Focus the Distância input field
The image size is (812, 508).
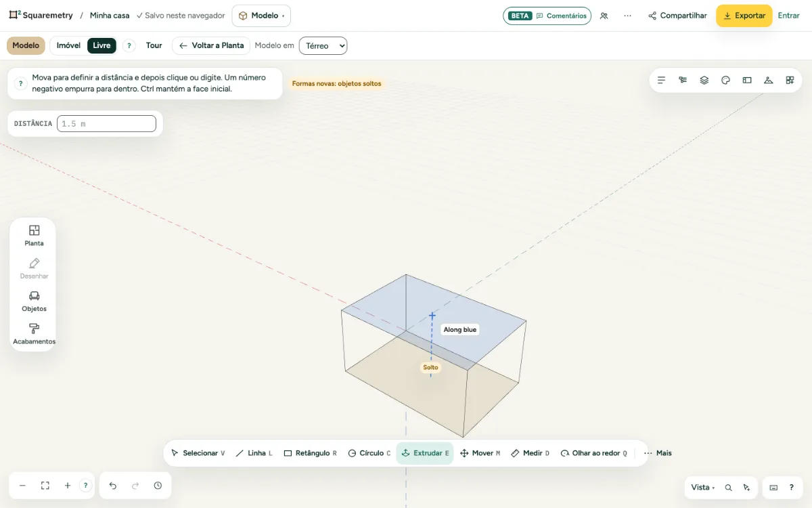coord(106,124)
